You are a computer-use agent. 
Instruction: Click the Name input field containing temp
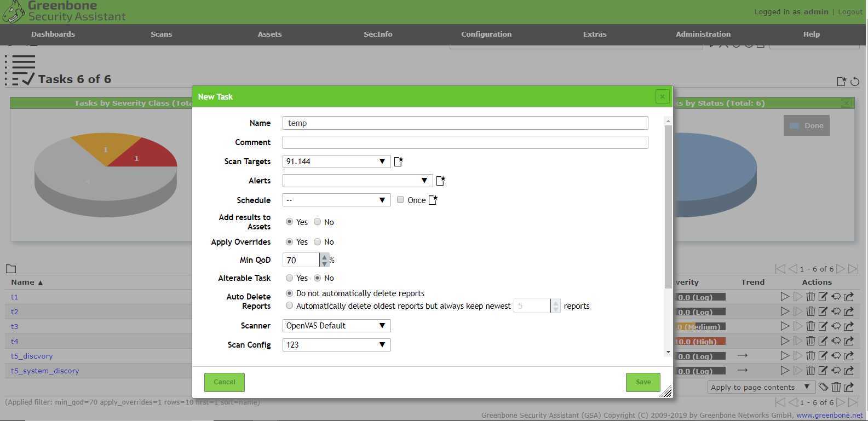465,123
